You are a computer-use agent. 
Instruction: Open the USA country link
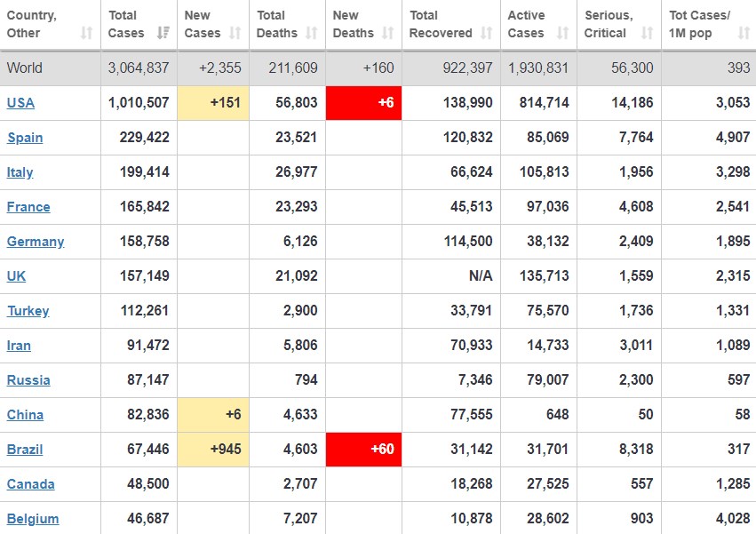[x=20, y=103]
